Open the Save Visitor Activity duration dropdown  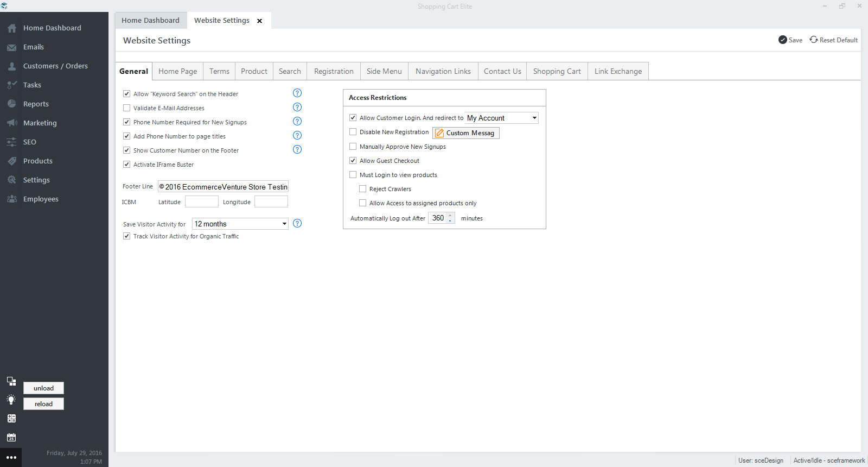coord(240,224)
